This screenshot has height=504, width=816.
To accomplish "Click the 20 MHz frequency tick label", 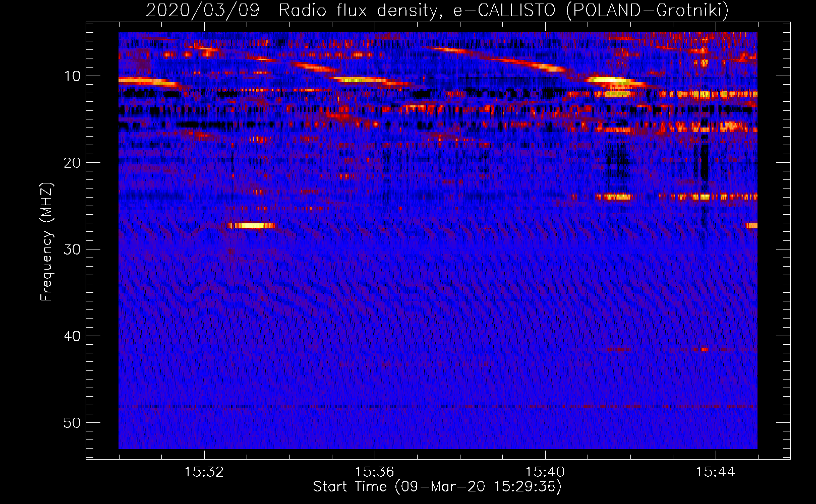I will [x=72, y=163].
